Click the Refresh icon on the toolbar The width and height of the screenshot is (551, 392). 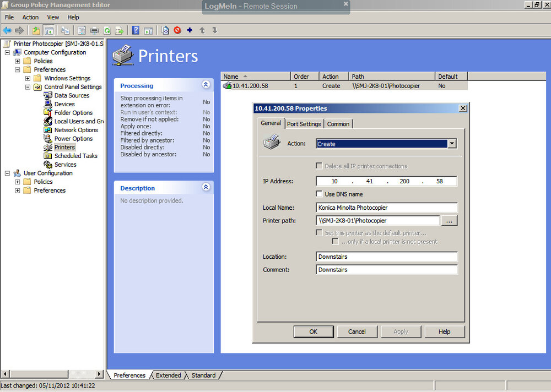click(107, 30)
